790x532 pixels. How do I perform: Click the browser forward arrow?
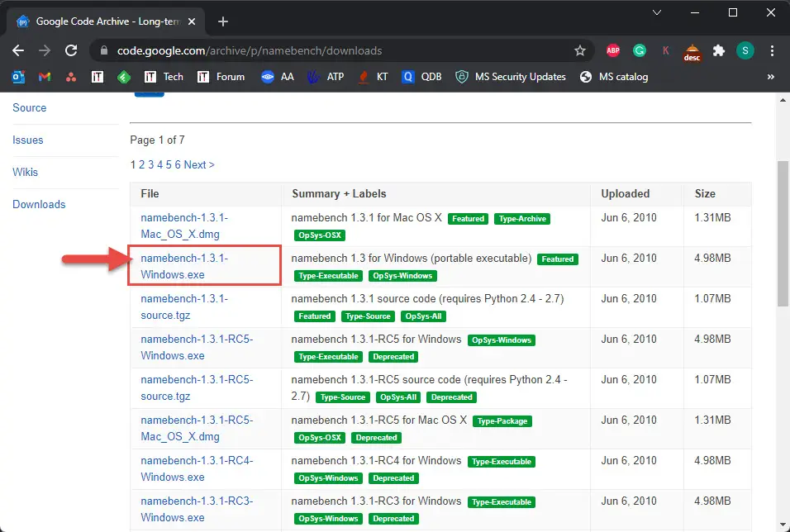click(45, 50)
